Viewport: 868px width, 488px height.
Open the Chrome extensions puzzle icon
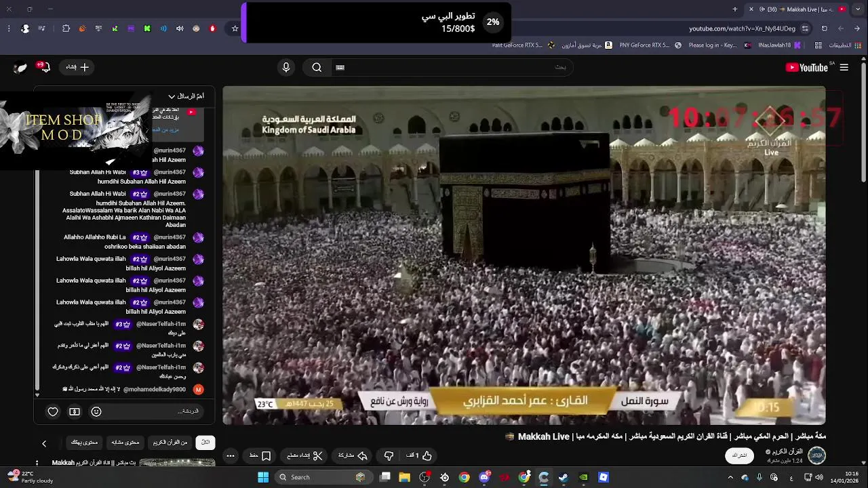[66, 28]
